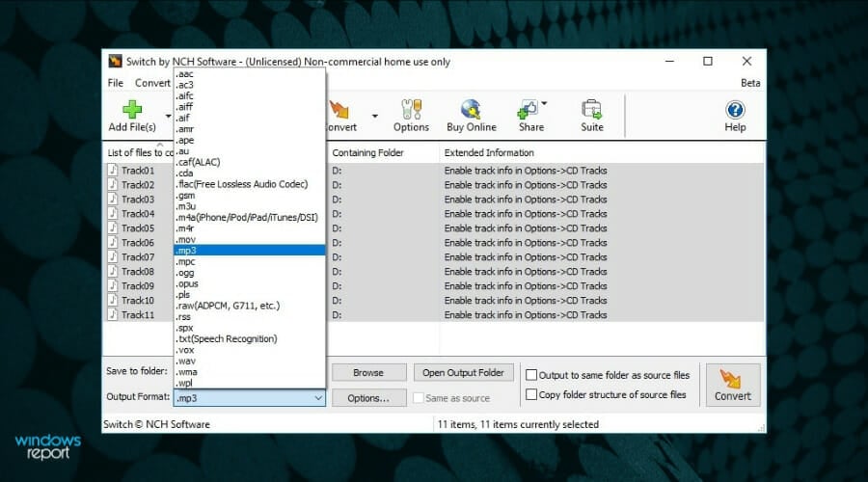Click the List of files column header
Screen dimensions: 868x482
click(140, 152)
